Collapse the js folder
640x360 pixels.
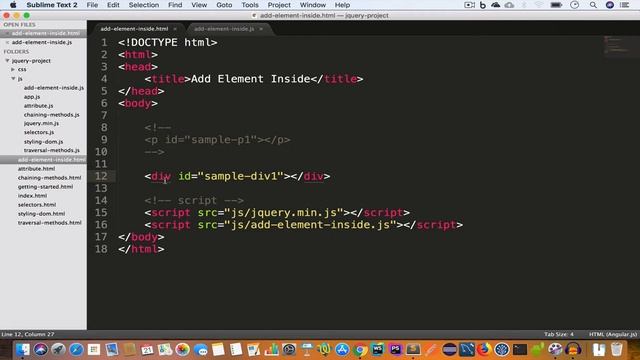[13, 78]
